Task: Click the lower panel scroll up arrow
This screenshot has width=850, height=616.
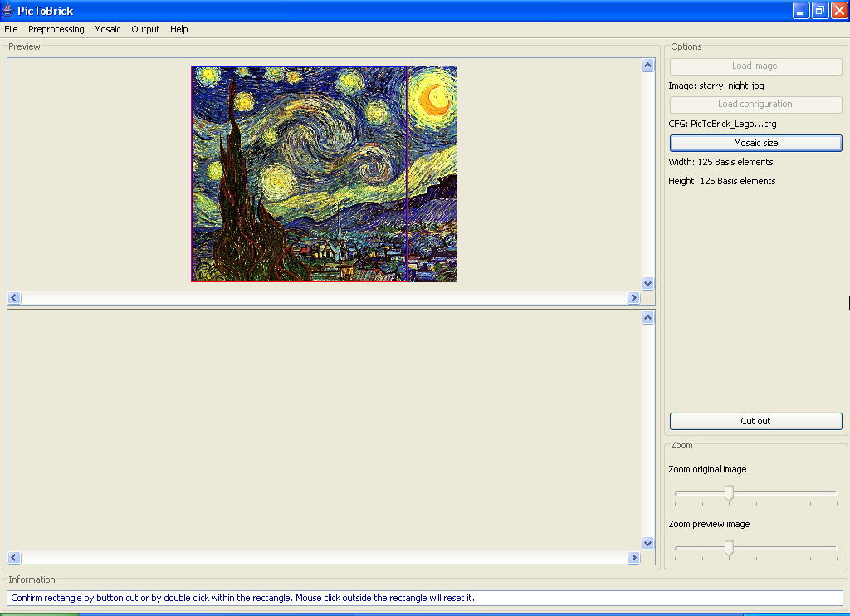Action: 647,318
